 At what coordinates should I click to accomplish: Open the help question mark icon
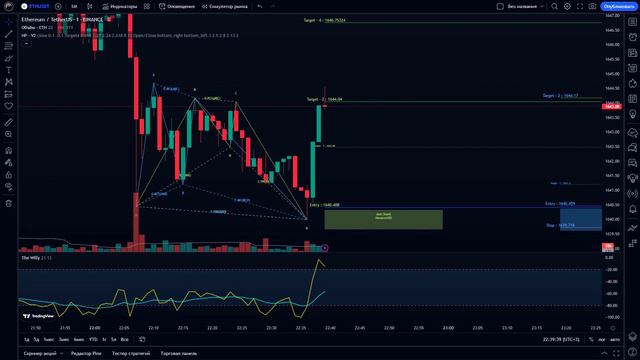pyautogui.click(x=632, y=351)
